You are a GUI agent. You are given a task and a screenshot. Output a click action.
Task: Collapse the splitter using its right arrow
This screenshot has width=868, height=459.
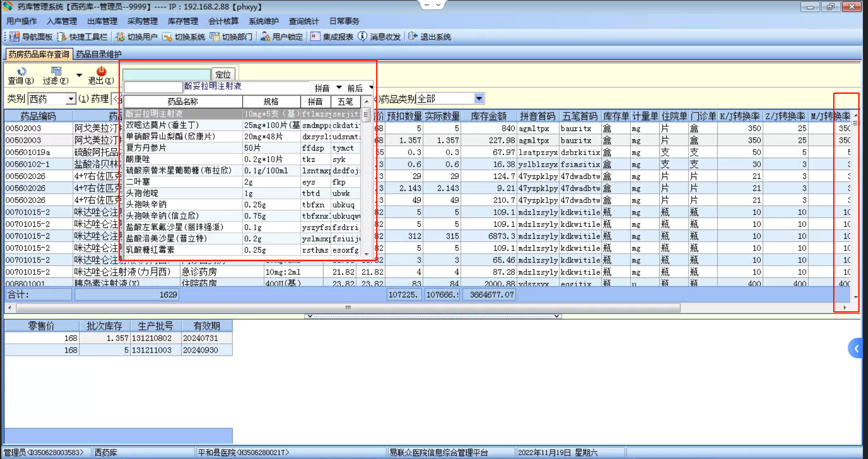coord(557,316)
